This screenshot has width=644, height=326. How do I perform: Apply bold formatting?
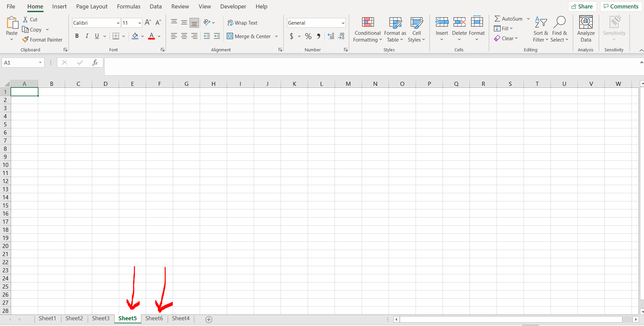click(77, 36)
